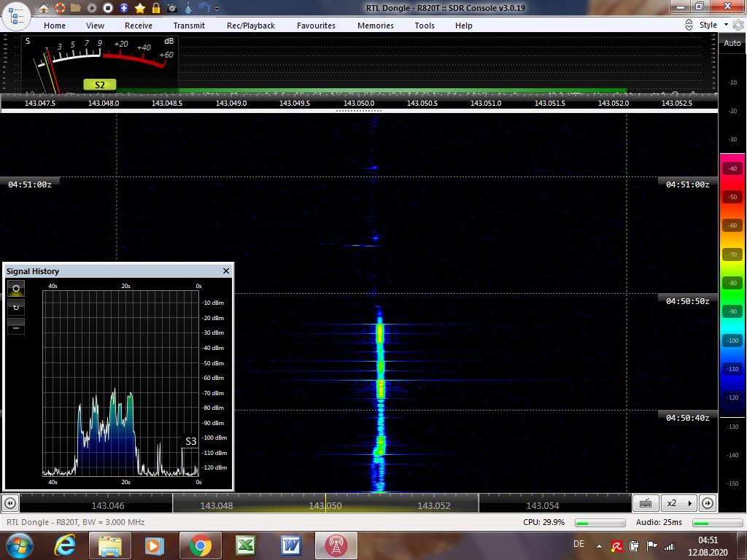Viewport: 747px width, 560px height.
Task: Open the Favourites ribbon tab
Action: [317, 26]
